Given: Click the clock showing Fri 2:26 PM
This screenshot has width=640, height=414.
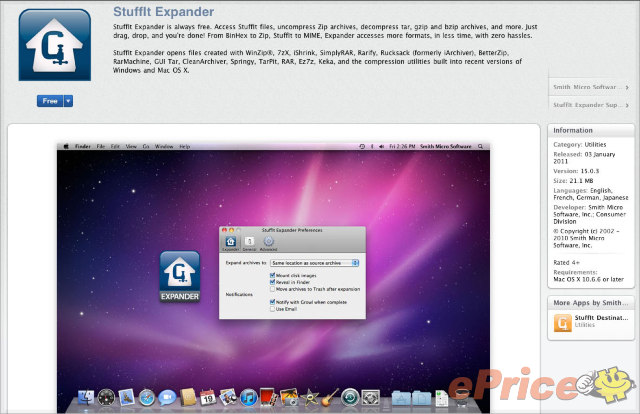Looking at the screenshot, I should click(402, 146).
